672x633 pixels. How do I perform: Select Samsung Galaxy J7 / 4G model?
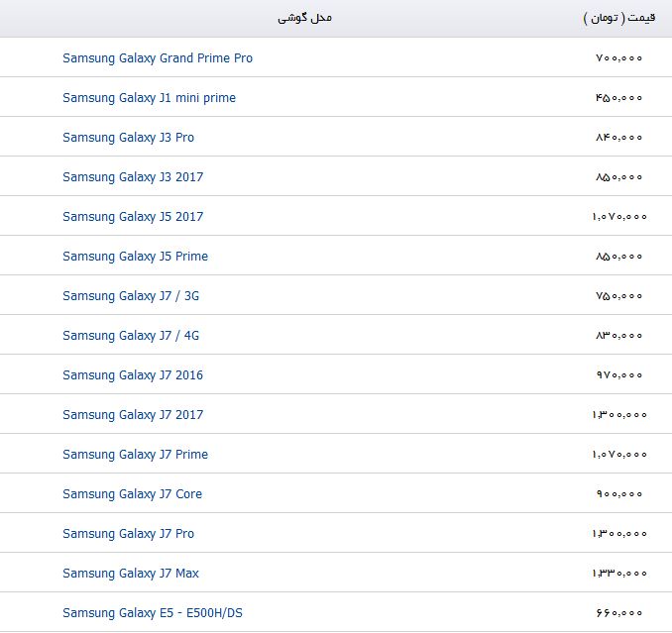coord(131,336)
